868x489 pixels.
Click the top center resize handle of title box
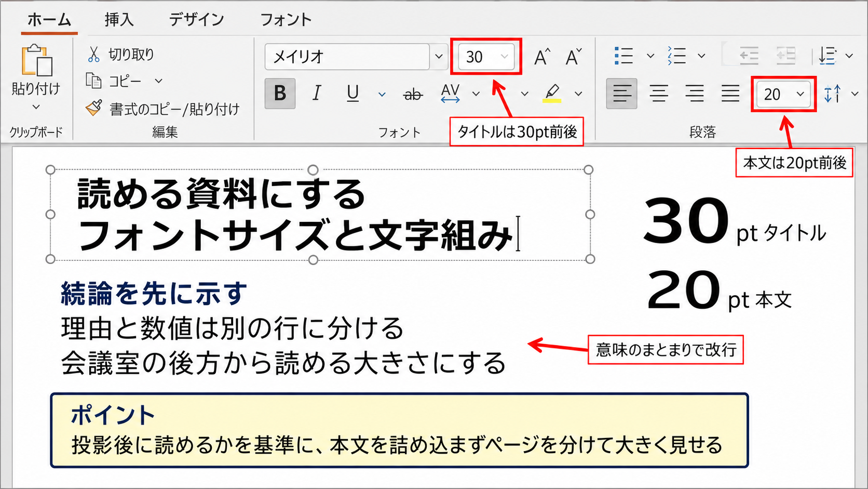[313, 169]
